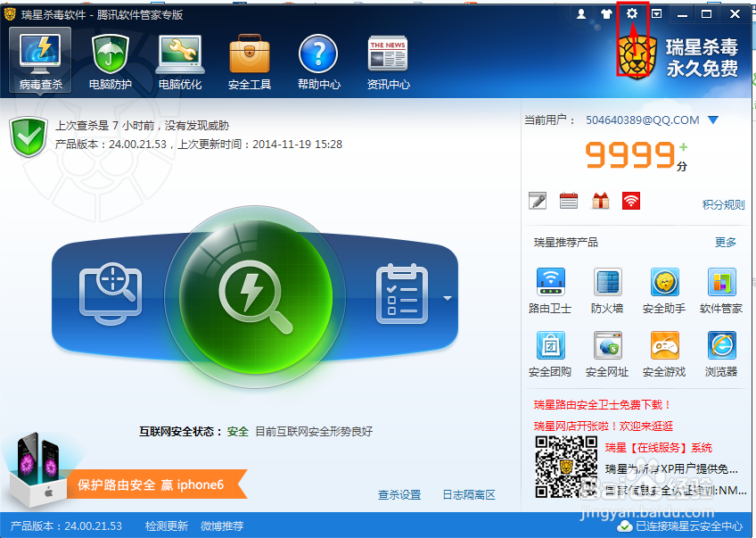Click Rising lion logo at top right
The width and height of the screenshot is (756, 538).
pyautogui.click(x=637, y=58)
